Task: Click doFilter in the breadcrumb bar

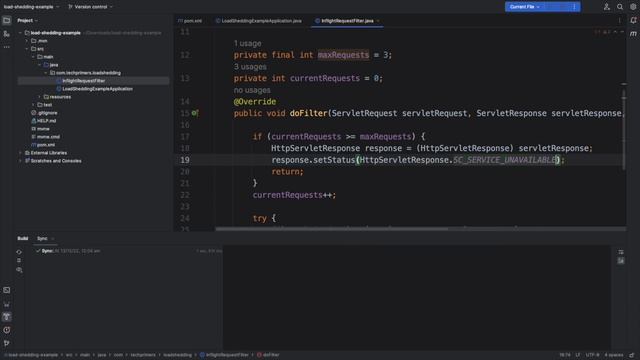Action: point(268,355)
